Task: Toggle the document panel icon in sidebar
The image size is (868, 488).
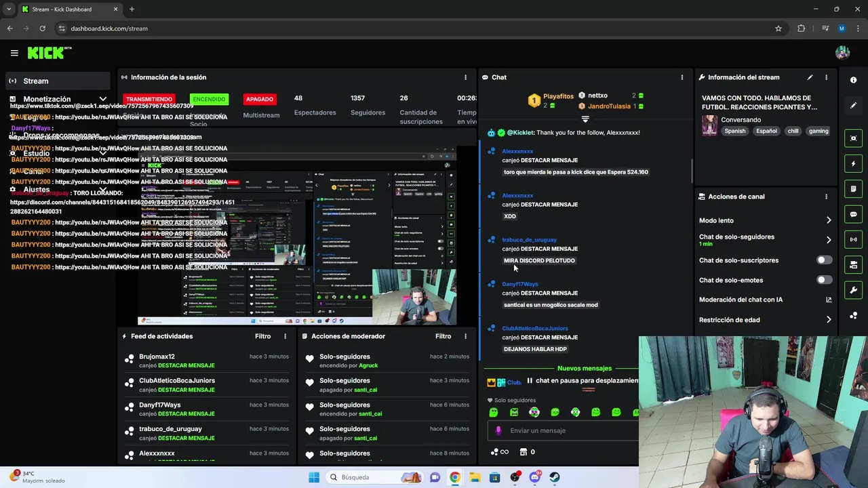Action: click(853, 188)
